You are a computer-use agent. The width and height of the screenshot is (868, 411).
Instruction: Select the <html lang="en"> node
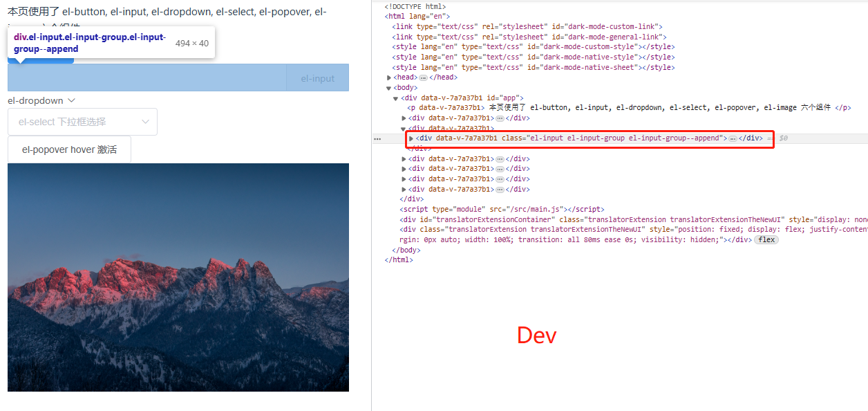417,16
